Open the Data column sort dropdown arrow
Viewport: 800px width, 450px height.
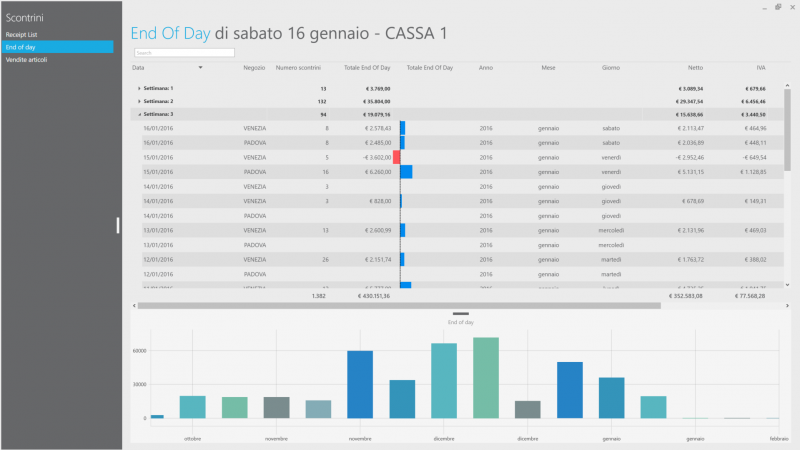(201, 67)
